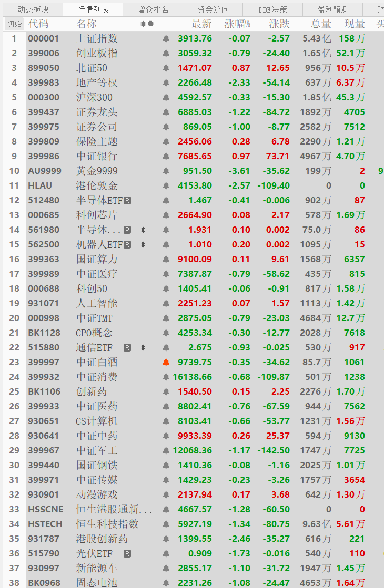Click the alert bell for 创新药

pos(166,392)
